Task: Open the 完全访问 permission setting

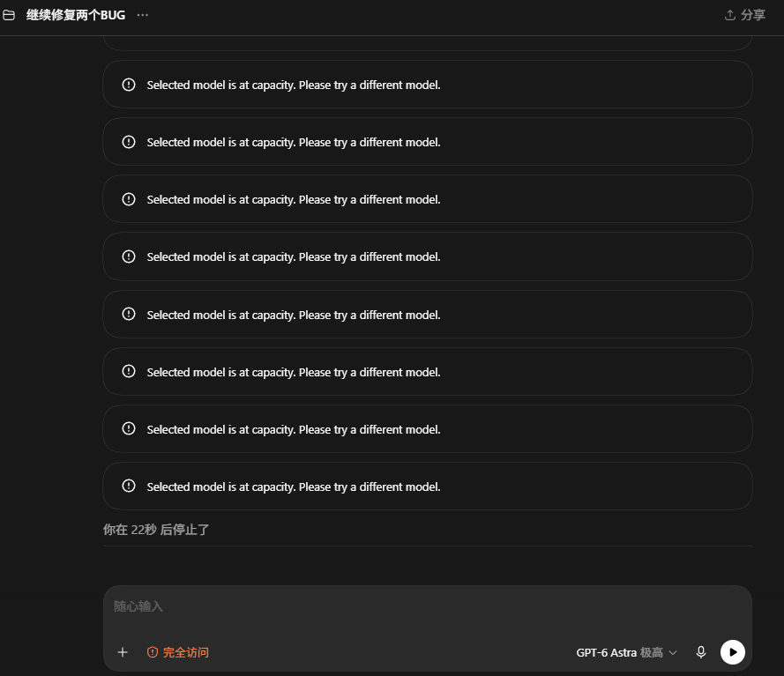Action: (178, 652)
